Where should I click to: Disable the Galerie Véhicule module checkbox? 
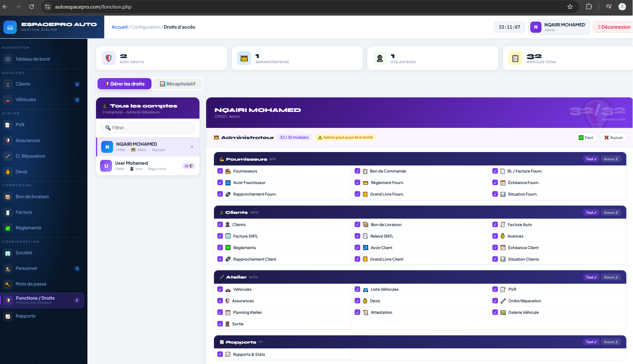point(495,312)
